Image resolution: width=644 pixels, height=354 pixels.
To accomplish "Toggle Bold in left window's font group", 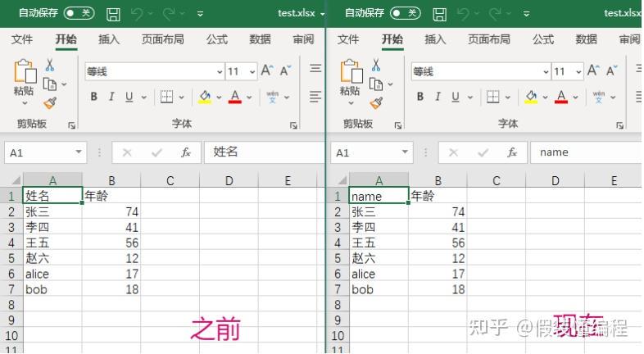I will click(x=94, y=97).
